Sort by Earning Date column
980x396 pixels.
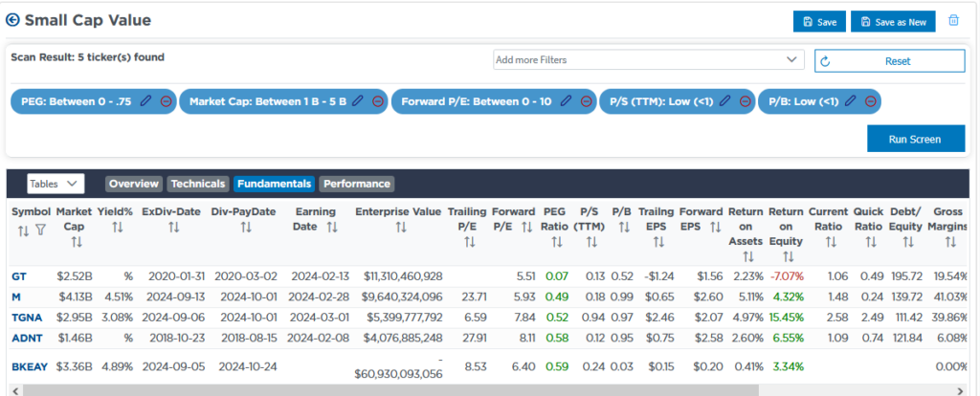332,227
